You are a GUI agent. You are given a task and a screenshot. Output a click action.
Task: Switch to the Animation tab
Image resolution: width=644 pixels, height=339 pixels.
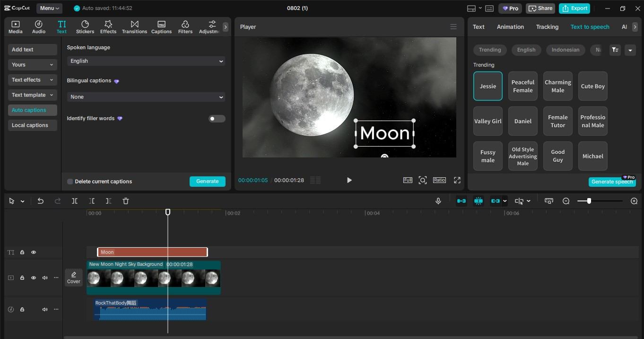coord(510,27)
